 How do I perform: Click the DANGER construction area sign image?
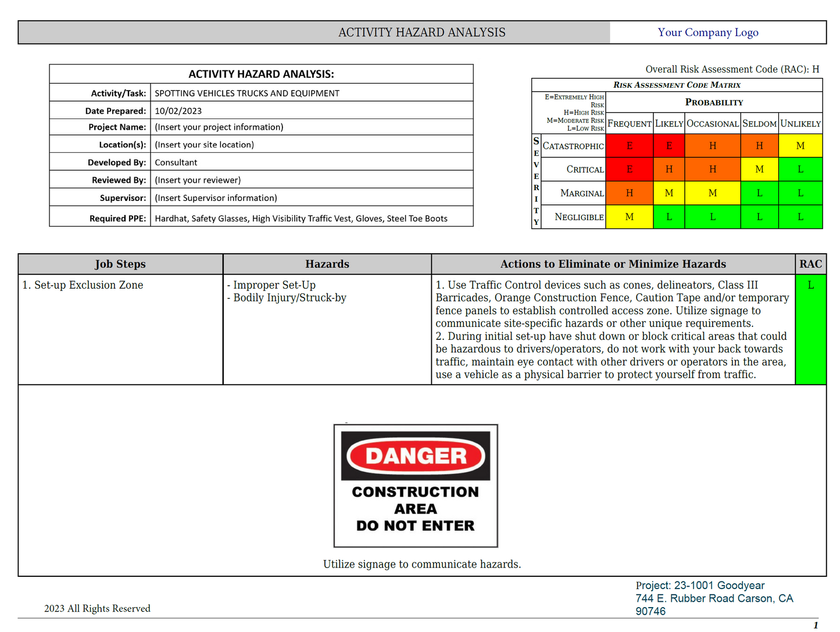tap(416, 486)
